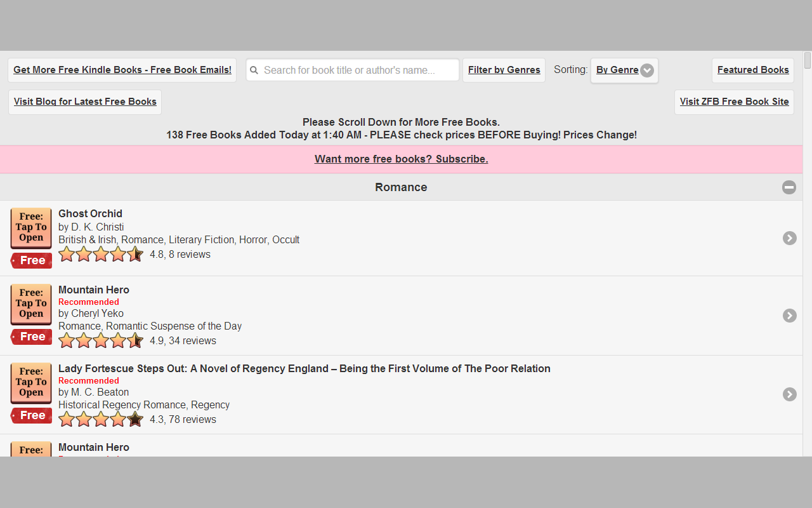Click 'Historical Regency Romance, Regency' genres text
The width and height of the screenshot is (812, 508).
click(144, 405)
